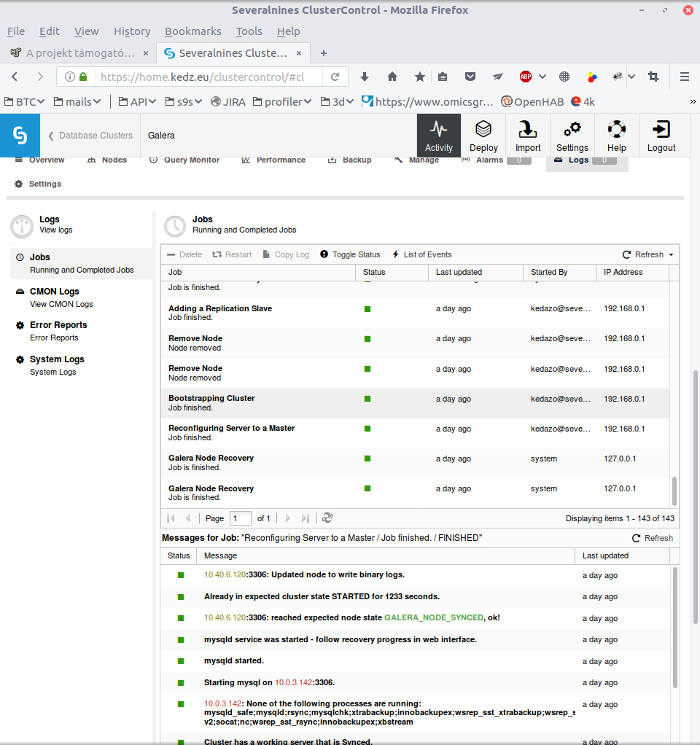Open the List of Events
Screen dimensions: 700x745
click(422, 254)
